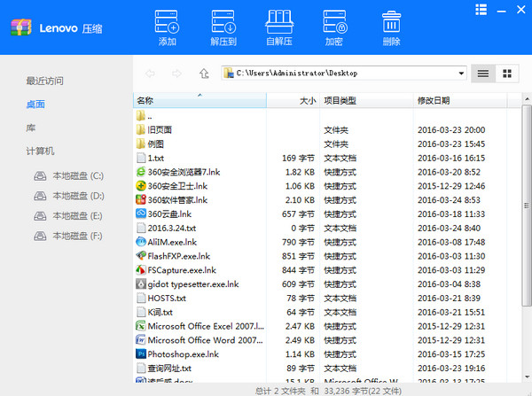The image size is (532, 396).
Task: Click the forward navigation arrow
Action: tap(177, 74)
